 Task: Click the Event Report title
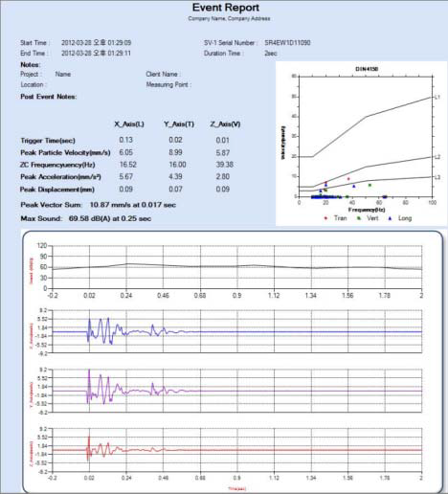tap(226, 8)
